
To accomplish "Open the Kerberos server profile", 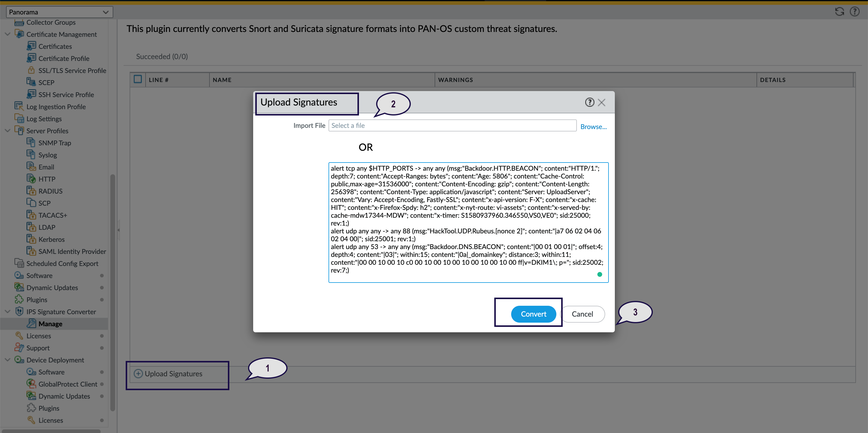I will 52,239.
